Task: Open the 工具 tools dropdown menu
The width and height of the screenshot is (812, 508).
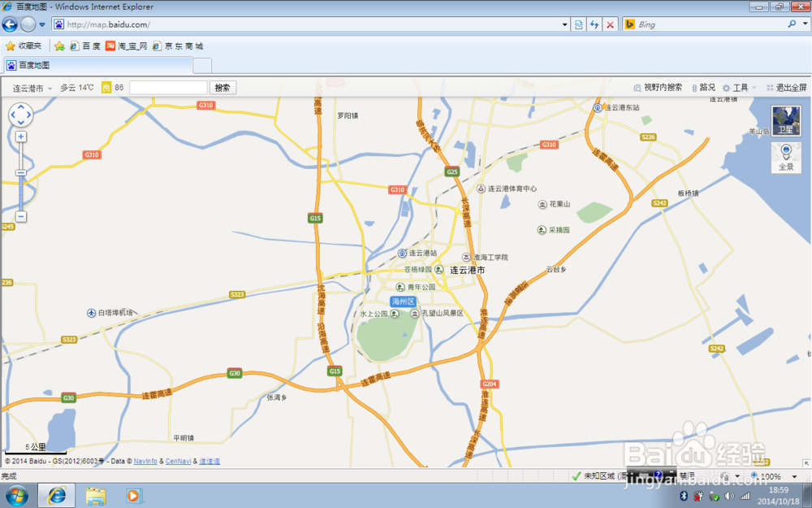Action: 740,88
